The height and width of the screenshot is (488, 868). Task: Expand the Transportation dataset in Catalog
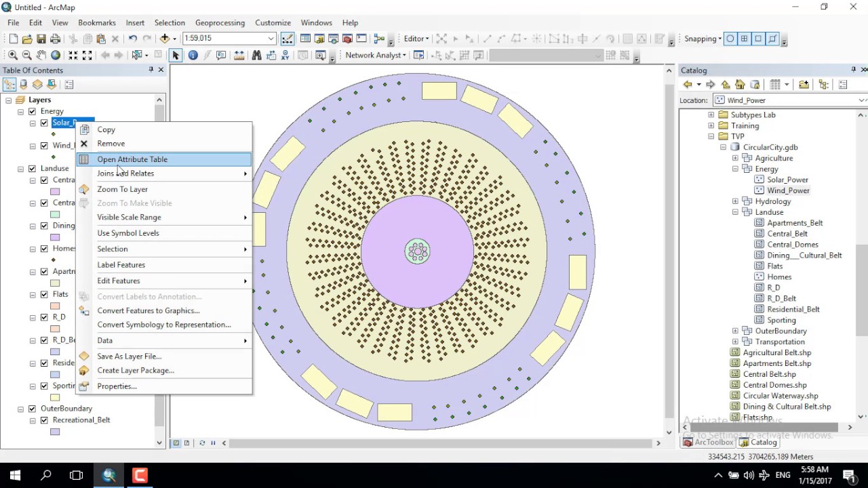coord(735,342)
